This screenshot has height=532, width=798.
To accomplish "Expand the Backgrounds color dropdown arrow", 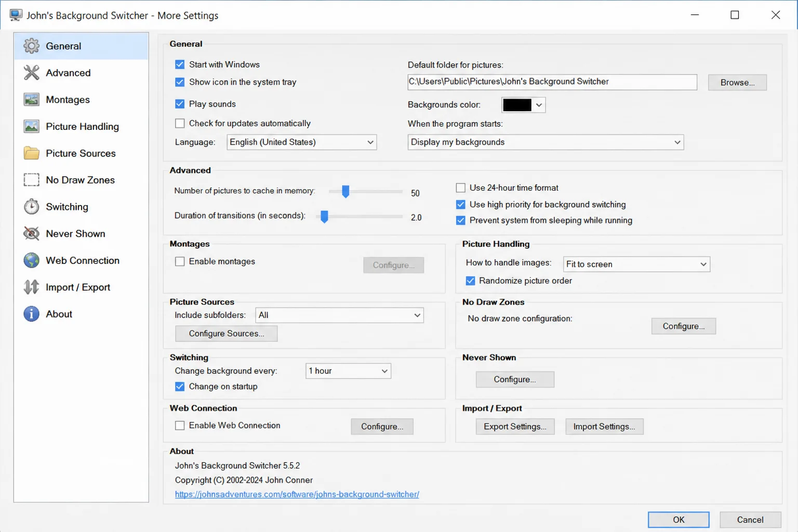I will point(539,105).
